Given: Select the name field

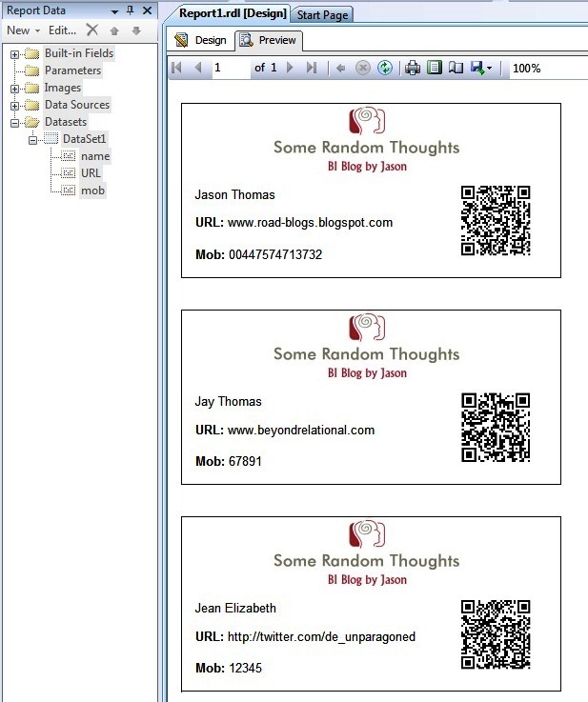Looking at the screenshot, I should 95,156.
